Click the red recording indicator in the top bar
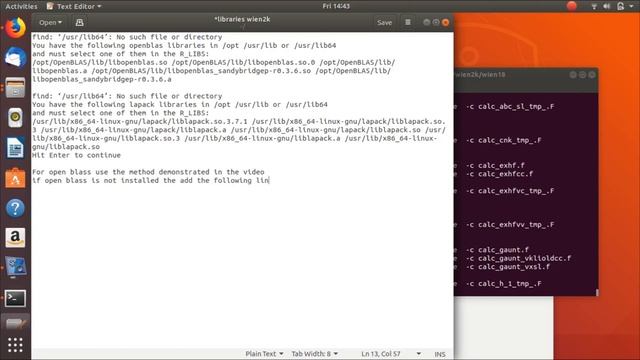640x360 pixels. point(572,6)
